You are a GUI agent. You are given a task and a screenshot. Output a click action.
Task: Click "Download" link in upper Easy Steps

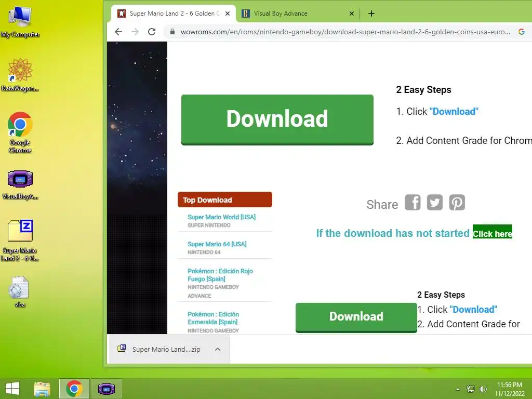coord(454,112)
